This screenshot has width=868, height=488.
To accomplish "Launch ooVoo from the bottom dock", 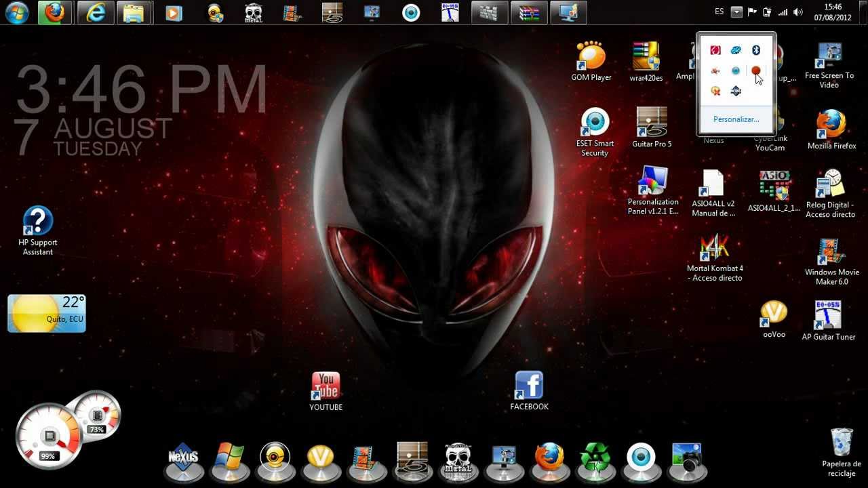I will (x=321, y=458).
